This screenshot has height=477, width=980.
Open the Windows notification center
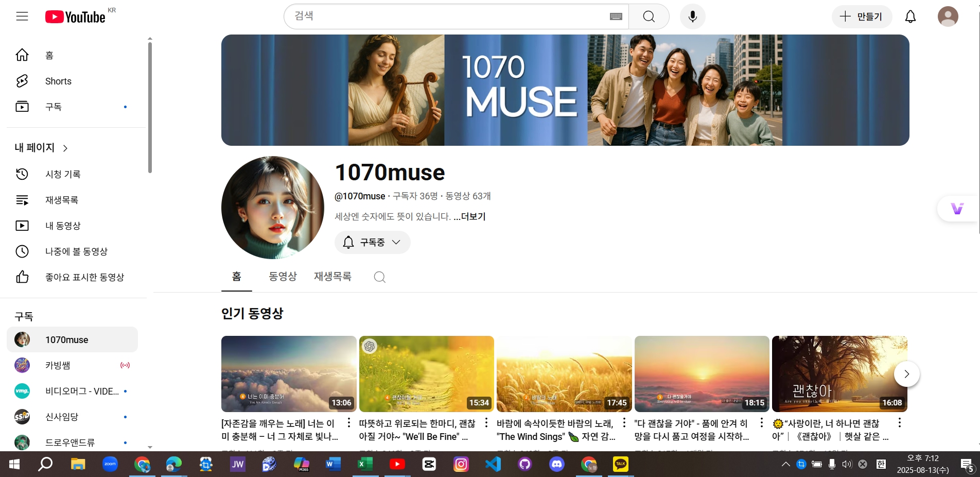967,464
